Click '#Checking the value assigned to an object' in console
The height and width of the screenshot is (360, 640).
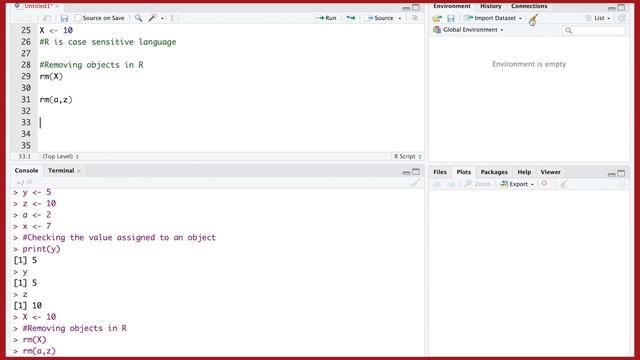click(119, 238)
